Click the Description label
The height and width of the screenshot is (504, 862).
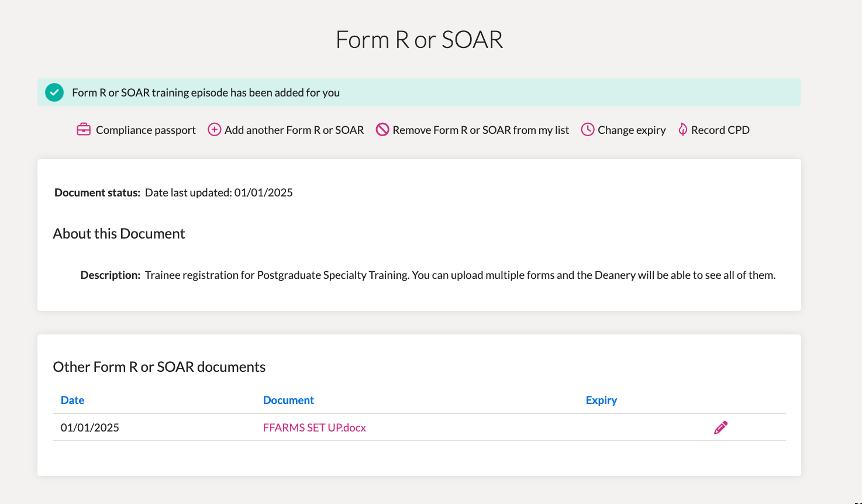110,275
